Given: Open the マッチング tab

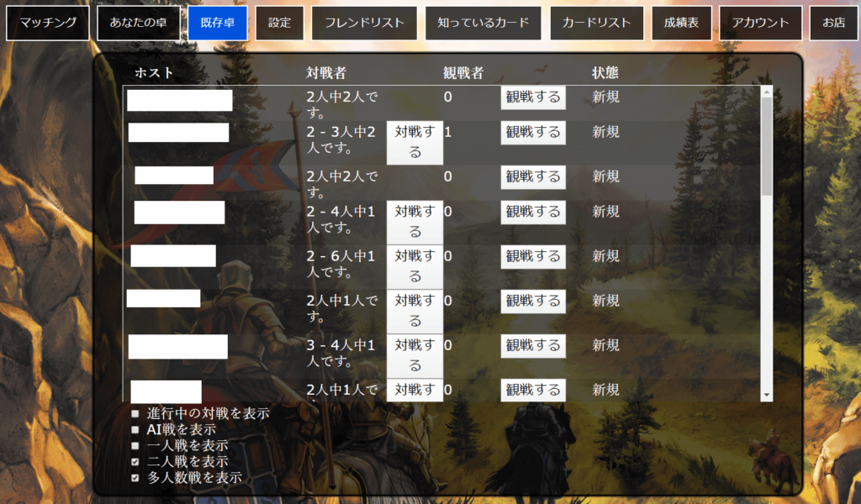Looking at the screenshot, I should (x=47, y=23).
